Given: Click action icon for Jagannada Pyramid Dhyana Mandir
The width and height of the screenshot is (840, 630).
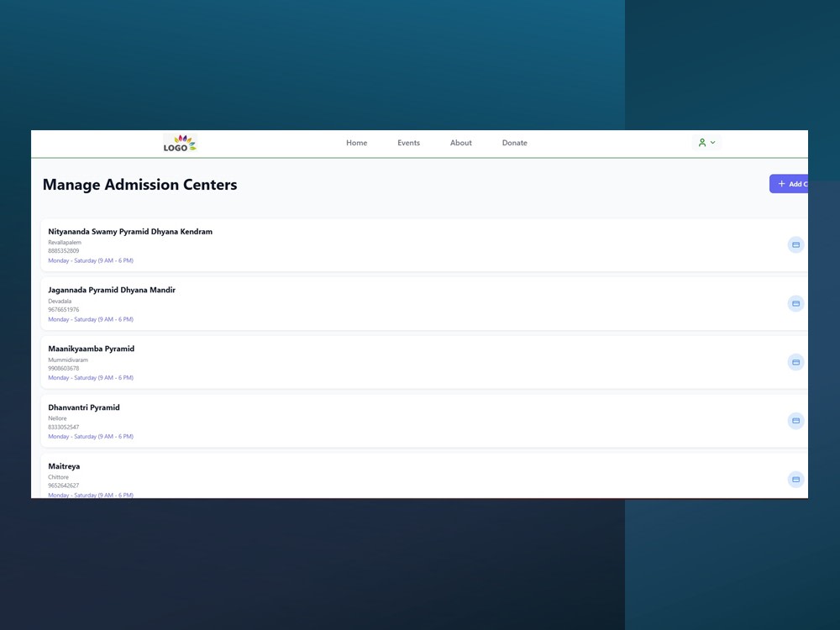Looking at the screenshot, I should tap(795, 304).
